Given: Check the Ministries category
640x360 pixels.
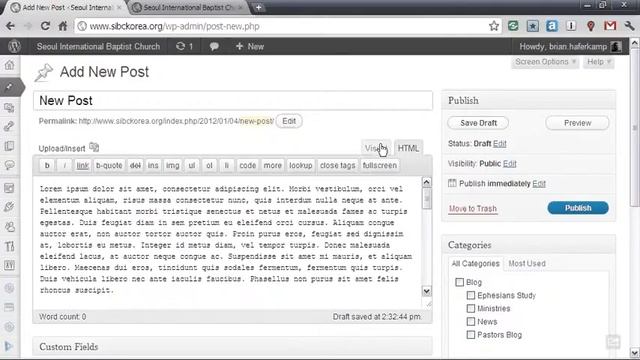Looking at the screenshot, I should click(x=471, y=308).
